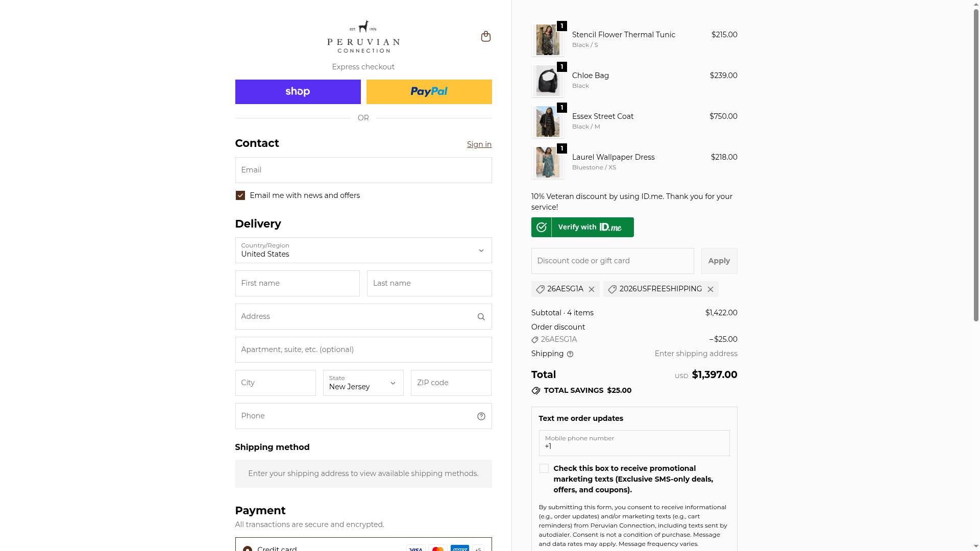The height and width of the screenshot is (551, 980).
Task: Open the Country/Region dropdown
Action: tap(363, 251)
